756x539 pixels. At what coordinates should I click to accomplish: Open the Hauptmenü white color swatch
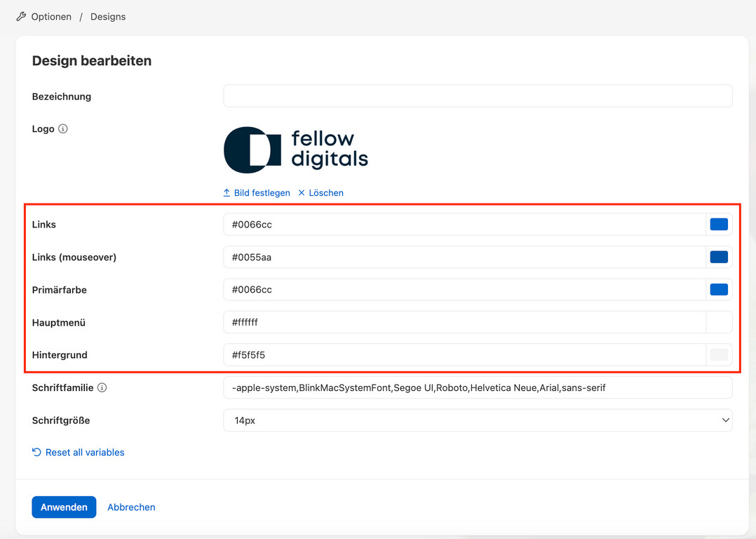(x=719, y=322)
